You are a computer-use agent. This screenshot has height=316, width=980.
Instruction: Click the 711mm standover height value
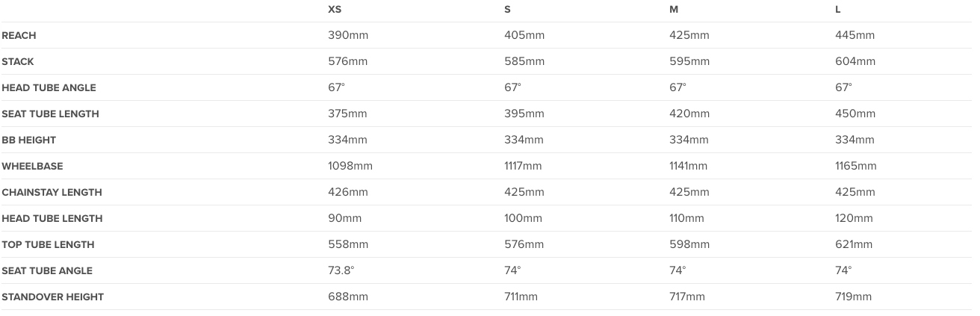click(521, 297)
